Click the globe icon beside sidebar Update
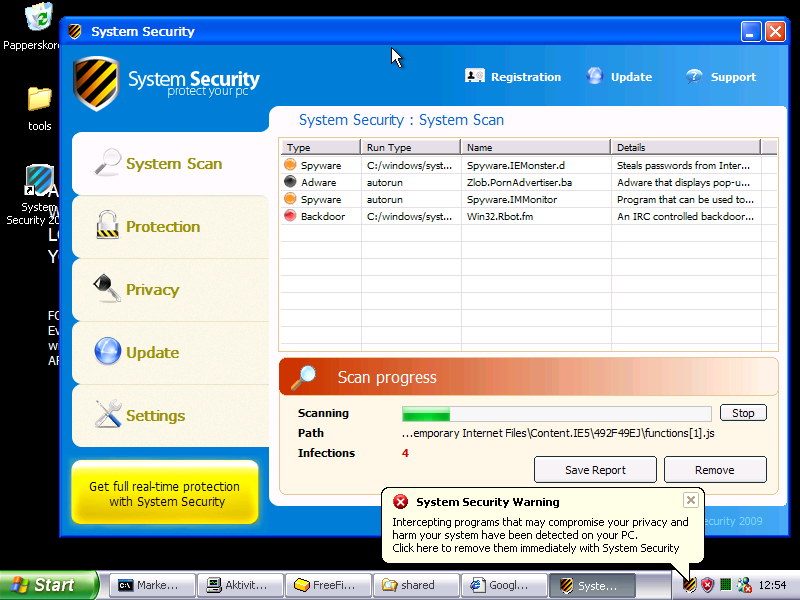This screenshot has width=800, height=600. coord(108,352)
